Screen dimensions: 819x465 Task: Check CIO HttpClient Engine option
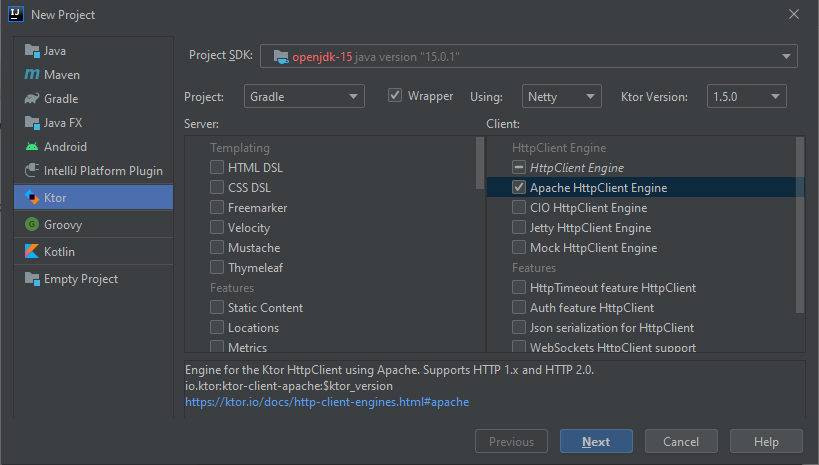[x=519, y=207]
